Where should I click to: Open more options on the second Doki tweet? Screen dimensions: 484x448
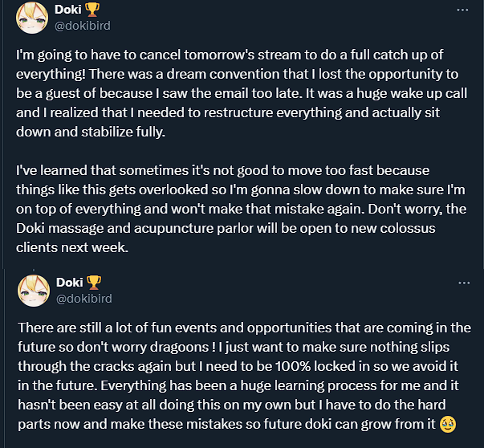pyautogui.click(x=462, y=283)
